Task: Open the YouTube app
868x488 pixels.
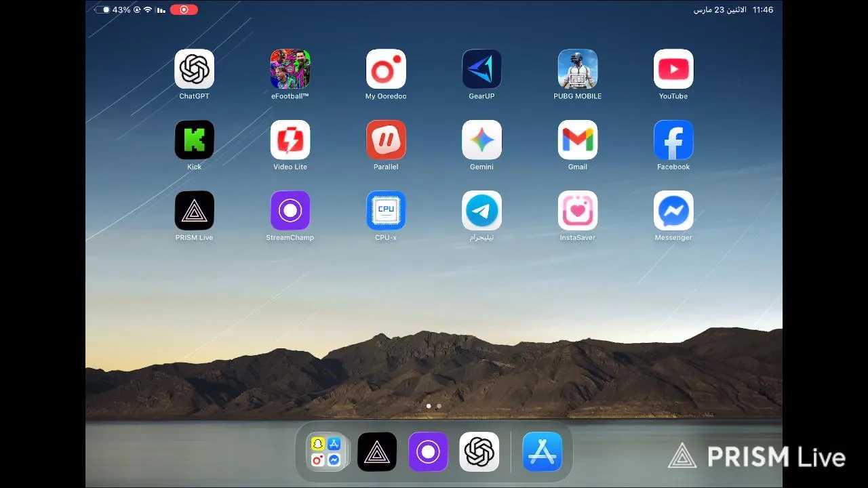Action: [x=673, y=69]
